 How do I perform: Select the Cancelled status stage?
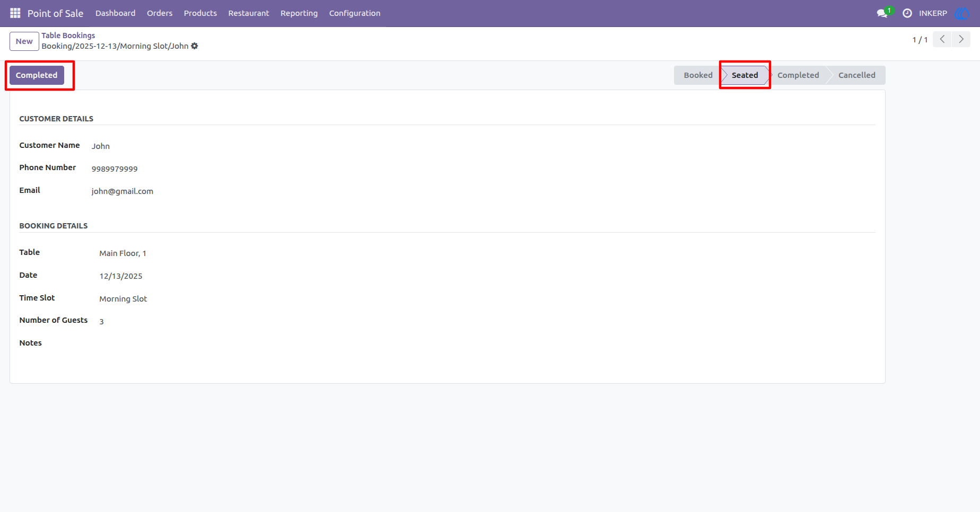coord(856,75)
